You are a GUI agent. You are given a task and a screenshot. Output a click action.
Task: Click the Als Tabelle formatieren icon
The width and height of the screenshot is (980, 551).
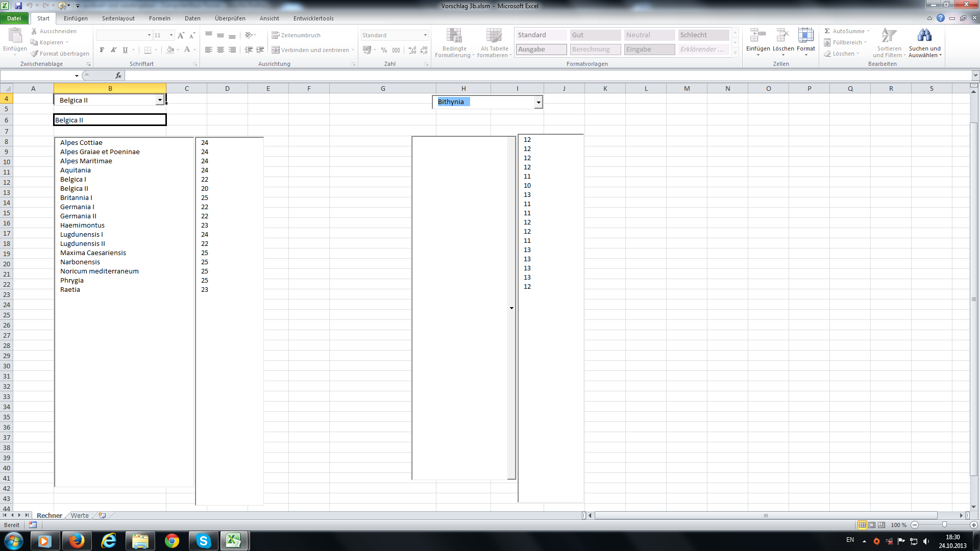(x=494, y=36)
